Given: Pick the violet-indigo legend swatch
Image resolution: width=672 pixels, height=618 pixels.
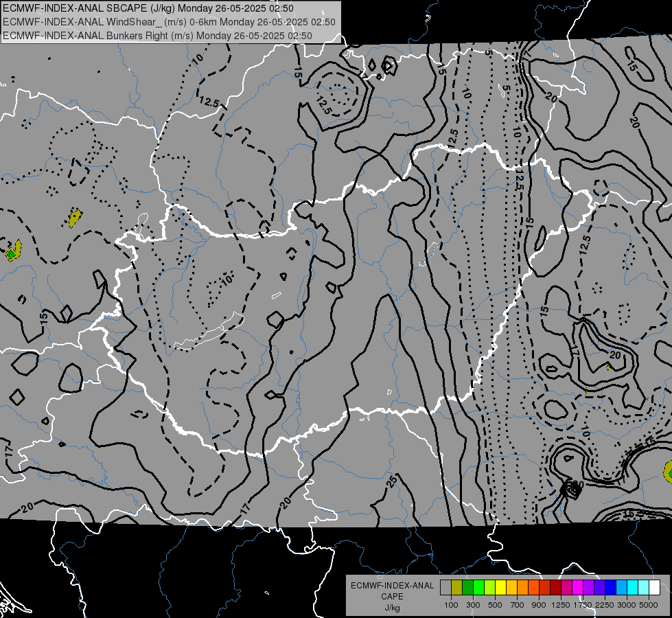Looking at the screenshot, I should tap(600, 587).
